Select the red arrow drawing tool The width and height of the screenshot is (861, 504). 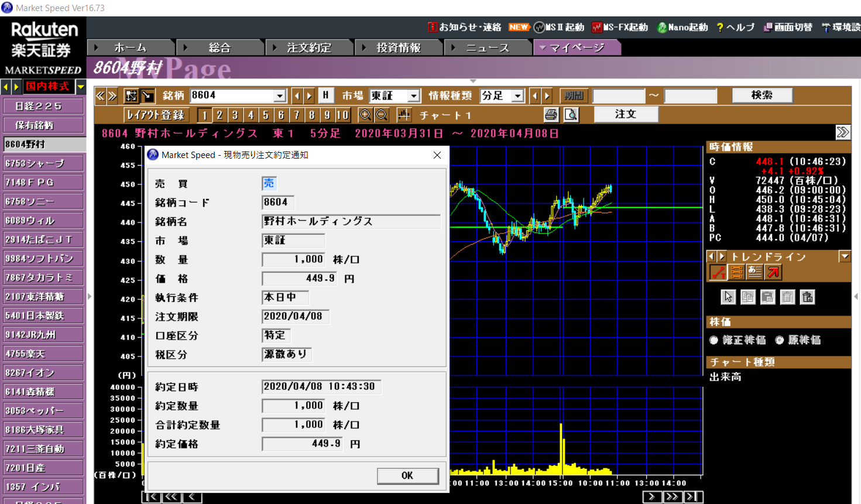773,272
